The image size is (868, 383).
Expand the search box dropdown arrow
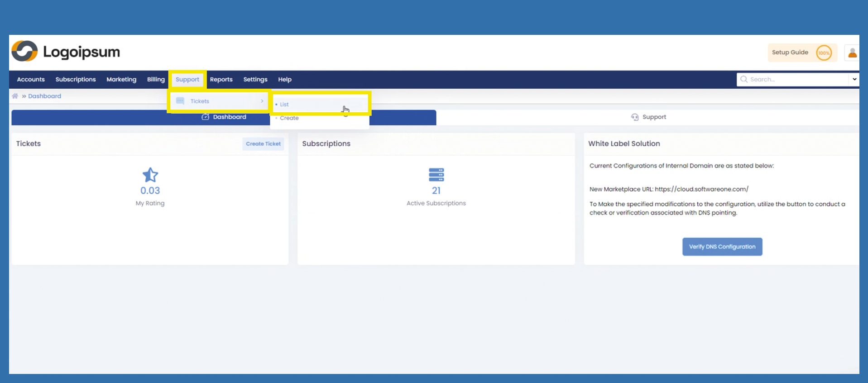click(854, 79)
